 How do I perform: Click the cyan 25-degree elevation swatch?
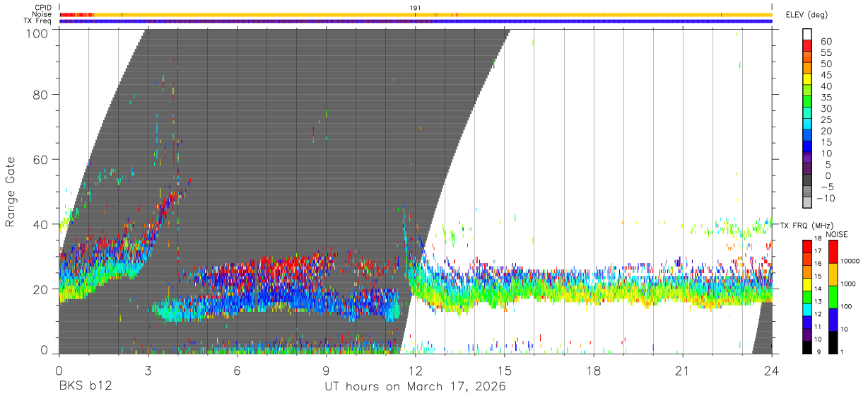[x=807, y=123]
